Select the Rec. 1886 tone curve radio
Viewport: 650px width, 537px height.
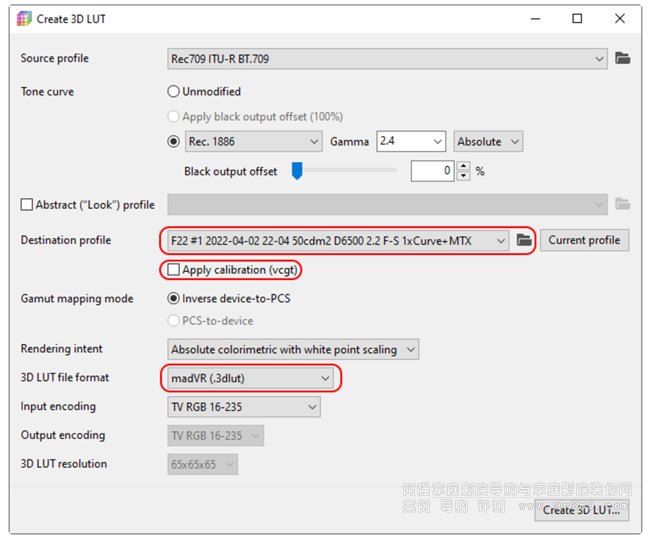coord(174,142)
